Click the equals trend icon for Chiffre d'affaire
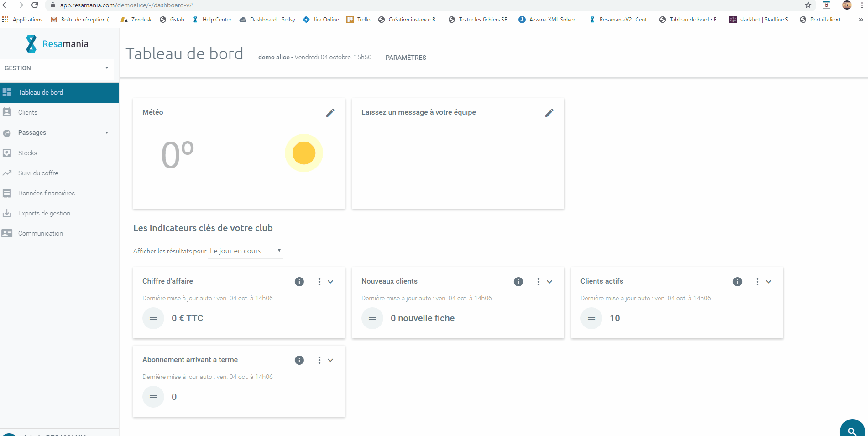Screen dimensions: 868x436 [x=153, y=318]
